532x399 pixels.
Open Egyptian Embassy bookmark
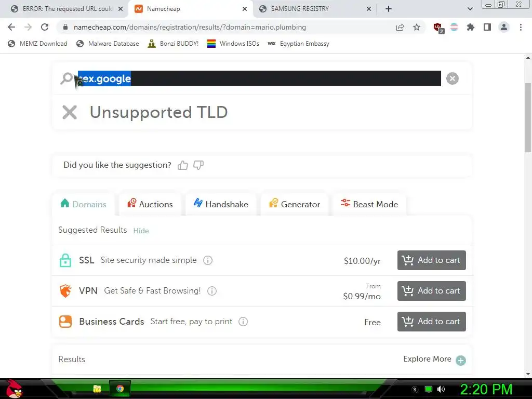tap(299, 44)
